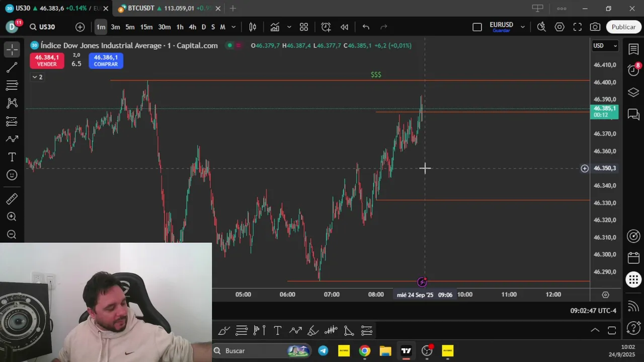Click the VENDER sell button

coord(47,61)
